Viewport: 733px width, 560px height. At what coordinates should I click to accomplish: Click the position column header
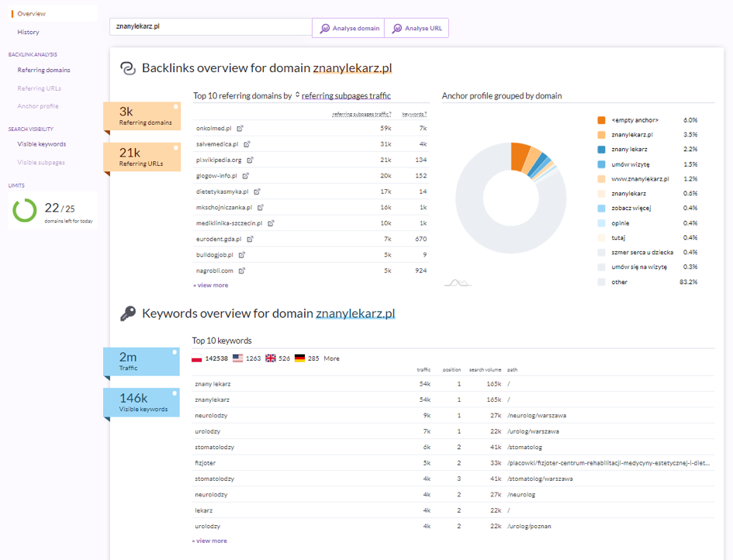tap(451, 370)
